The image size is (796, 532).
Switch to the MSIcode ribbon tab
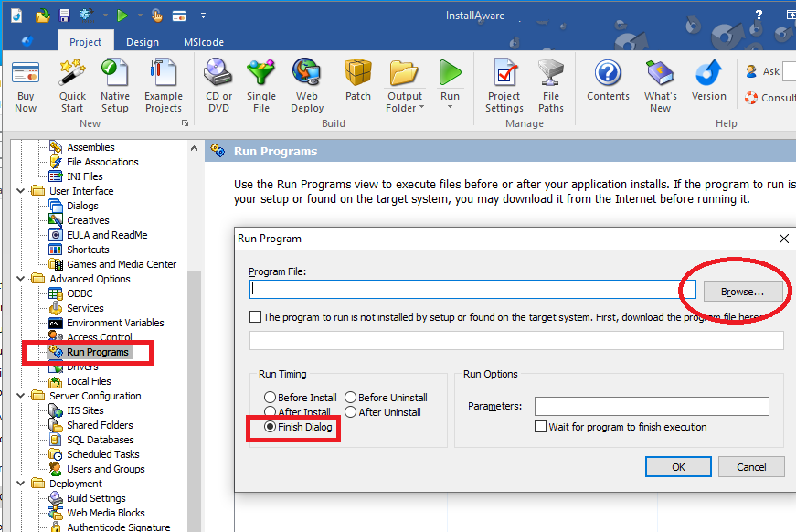[204, 42]
